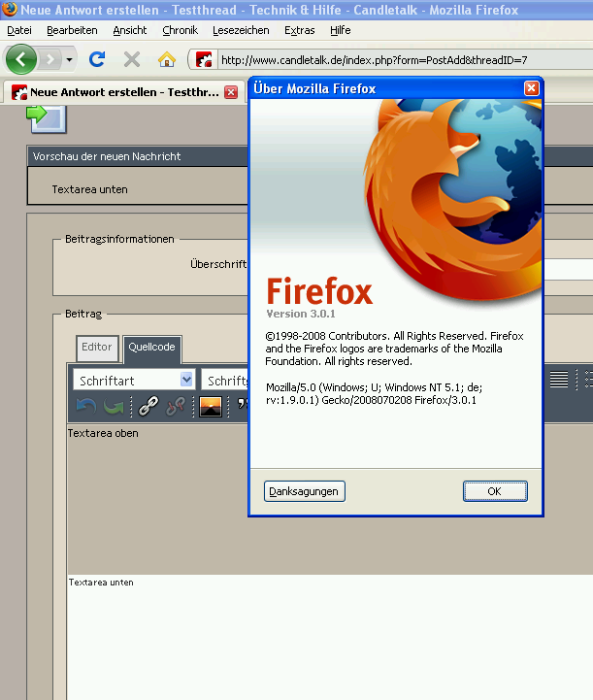Focus the candletalk.de URL address field
593x700 pixels.
click(405, 60)
